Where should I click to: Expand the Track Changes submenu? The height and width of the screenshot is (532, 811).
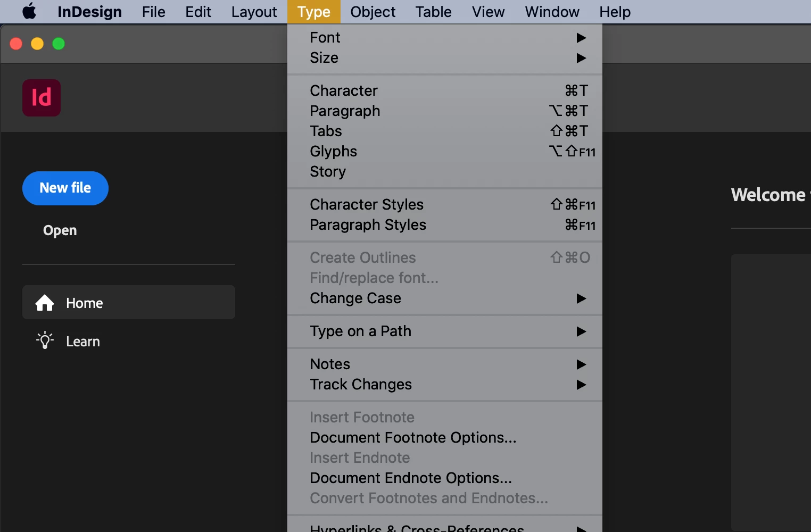445,385
